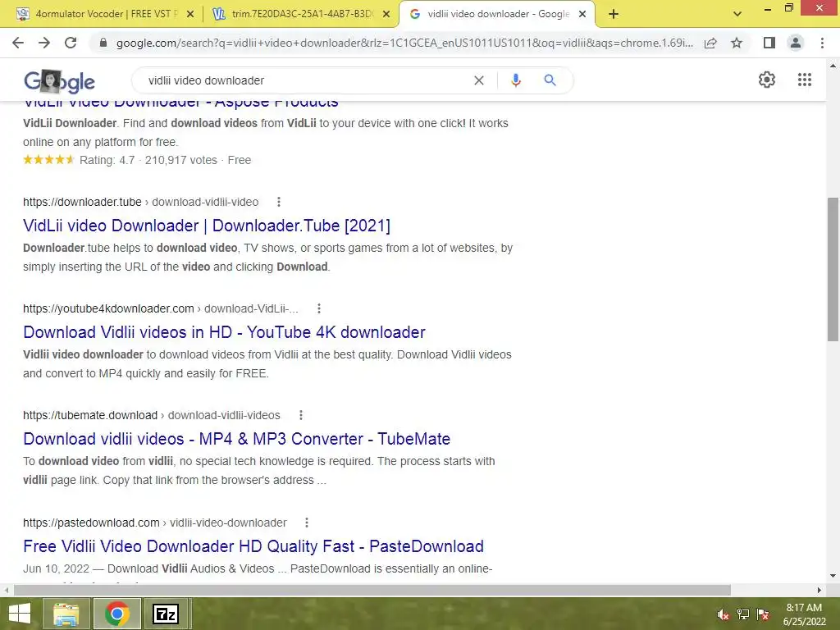The image size is (840, 630).
Task: Open the Google apps grid
Action: [804, 80]
